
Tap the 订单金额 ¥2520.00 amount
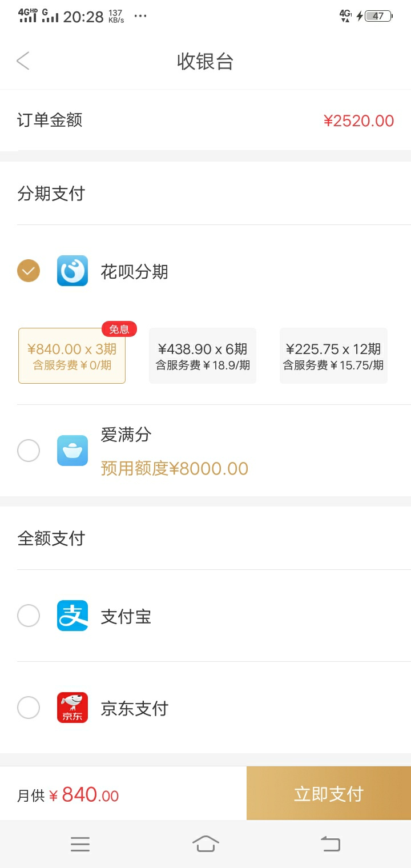click(358, 120)
